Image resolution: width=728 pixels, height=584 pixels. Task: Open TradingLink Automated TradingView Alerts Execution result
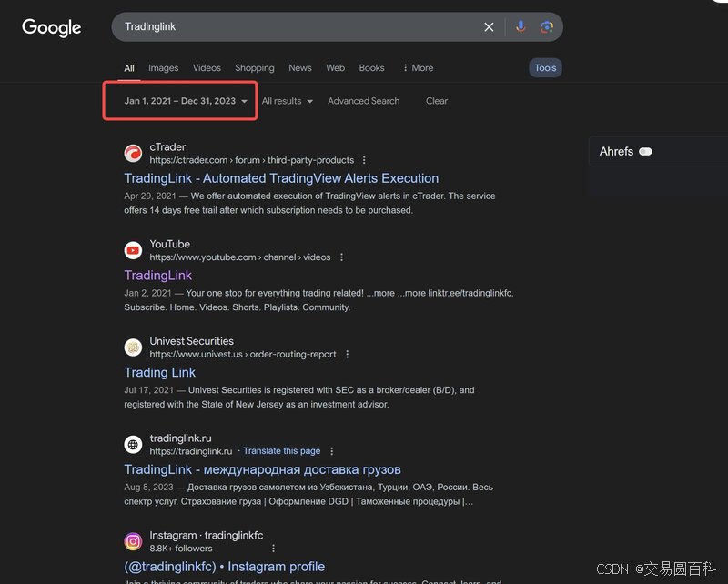[281, 178]
